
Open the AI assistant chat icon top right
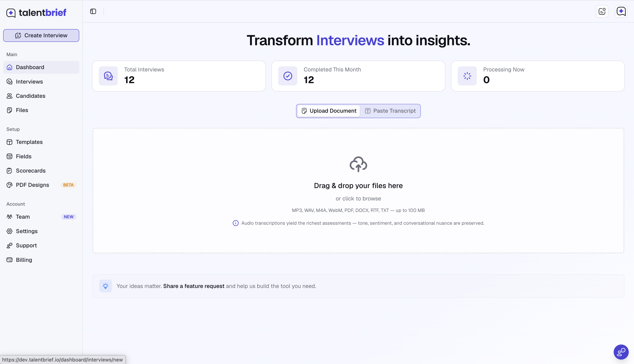coord(621,11)
